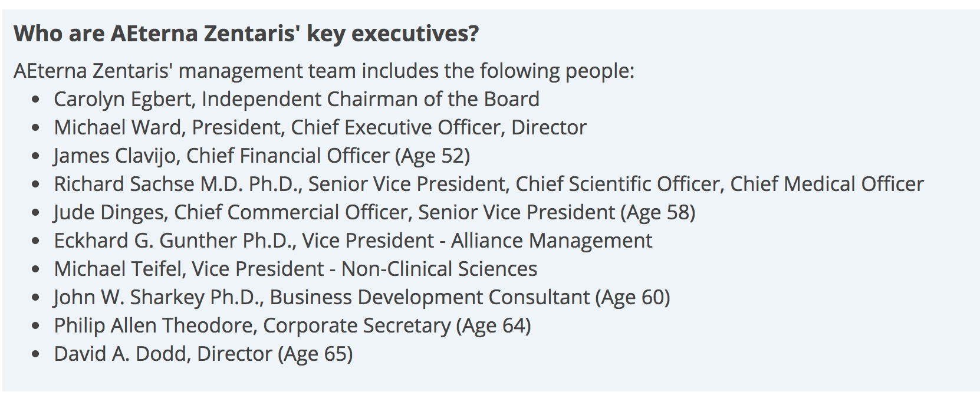Click the "Who are AEterna Zentaris' key executives?" heading

click(x=246, y=34)
